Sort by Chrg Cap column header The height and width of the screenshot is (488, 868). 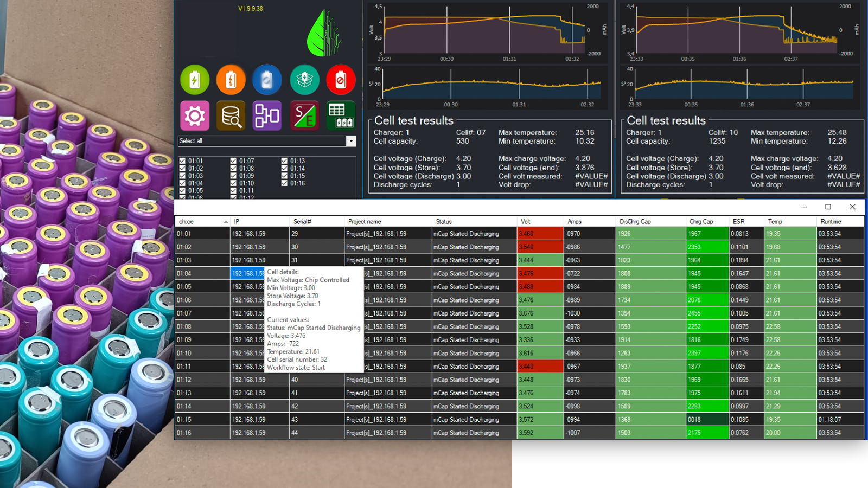[x=707, y=221]
